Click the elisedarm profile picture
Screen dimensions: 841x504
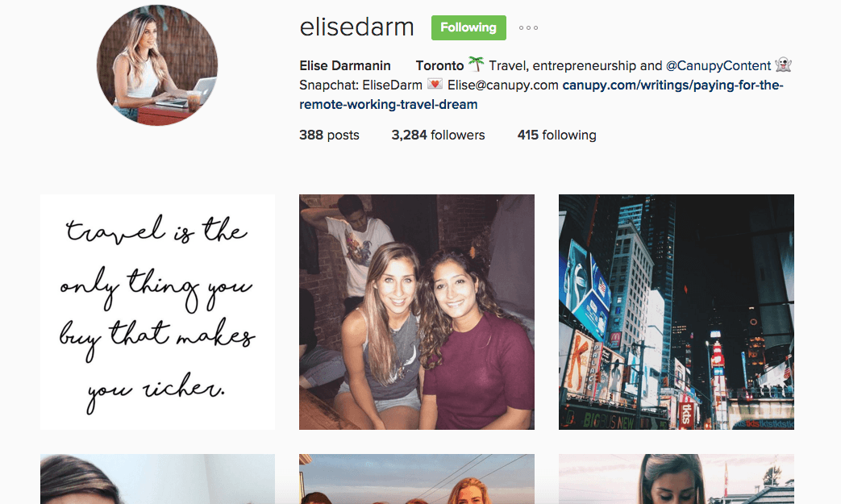tap(157, 65)
